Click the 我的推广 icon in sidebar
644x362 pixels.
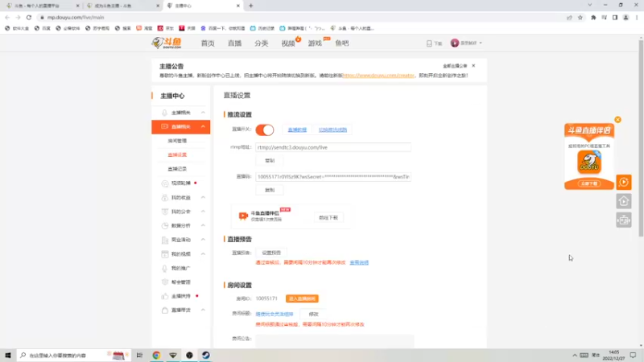(165, 268)
